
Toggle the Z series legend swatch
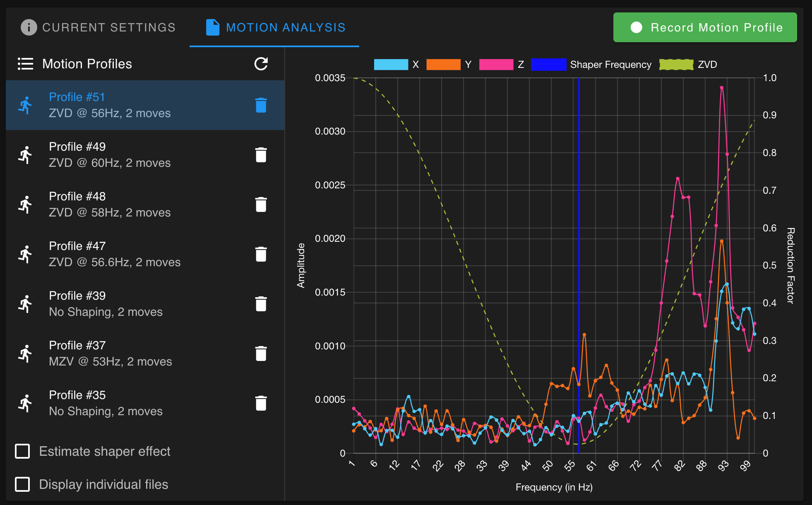[496, 65]
